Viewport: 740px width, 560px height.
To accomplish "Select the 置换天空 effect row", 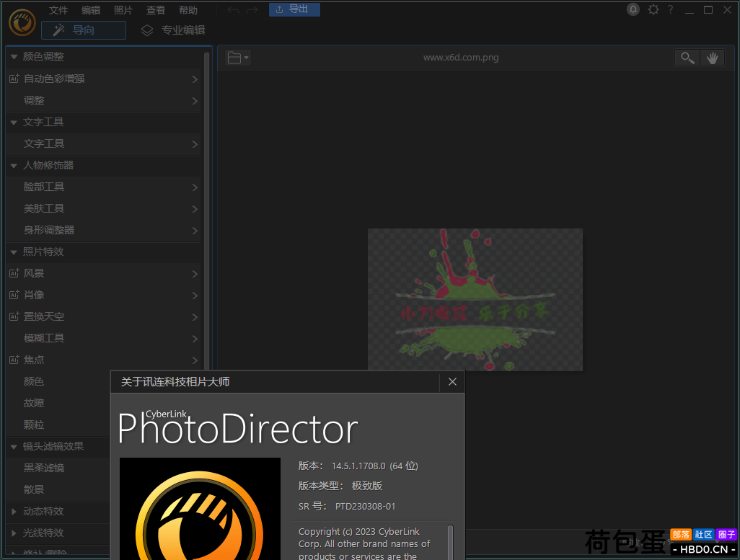I will coord(103,316).
